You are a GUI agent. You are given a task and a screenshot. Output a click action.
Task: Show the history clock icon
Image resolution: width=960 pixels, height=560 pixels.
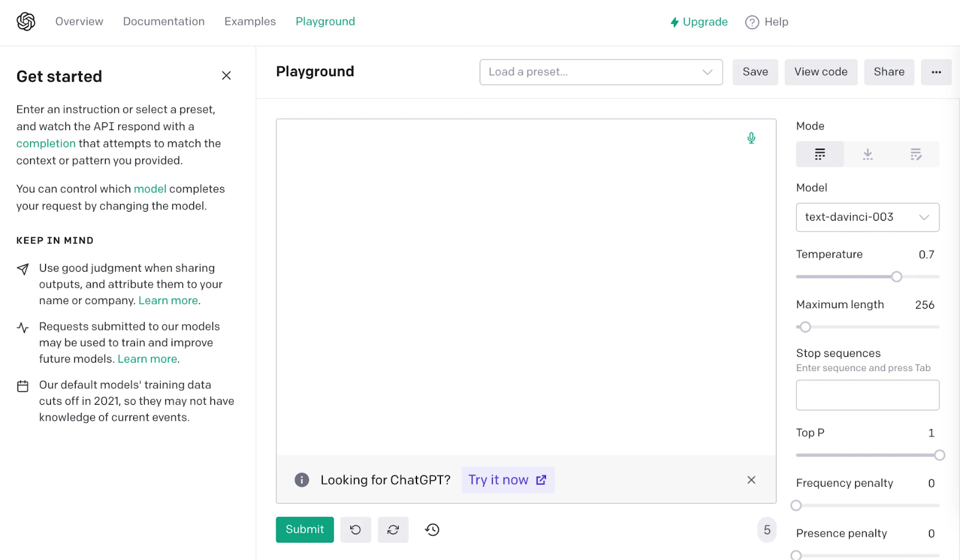pos(432,529)
